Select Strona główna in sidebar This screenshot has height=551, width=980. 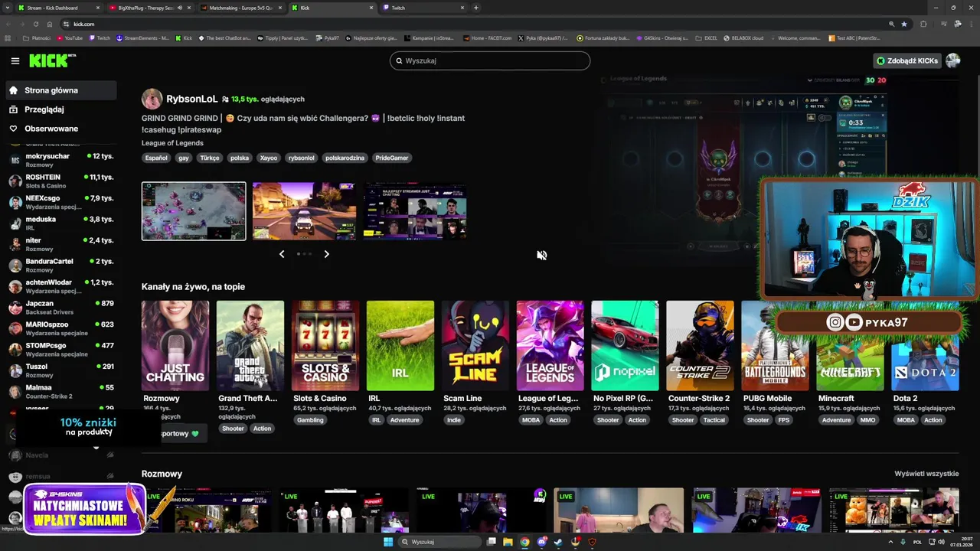(x=61, y=90)
